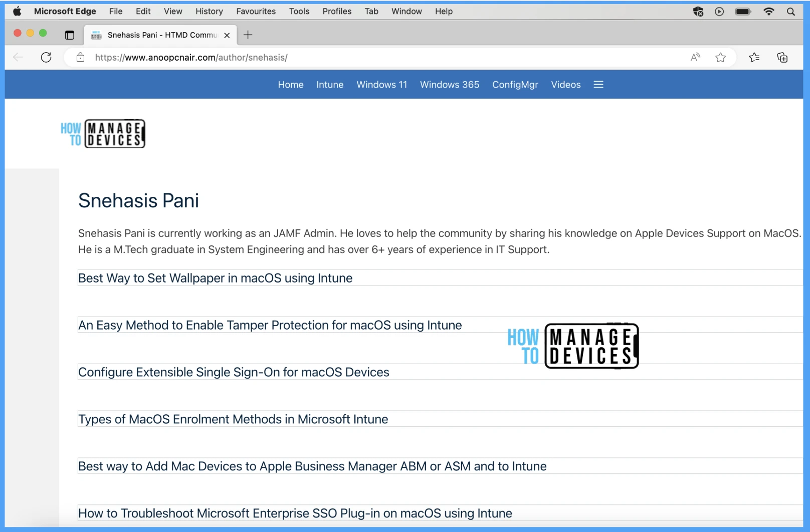Open Enable Tamper Protection for macOS article
Image resolution: width=810 pixels, height=532 pixels.
270,325
